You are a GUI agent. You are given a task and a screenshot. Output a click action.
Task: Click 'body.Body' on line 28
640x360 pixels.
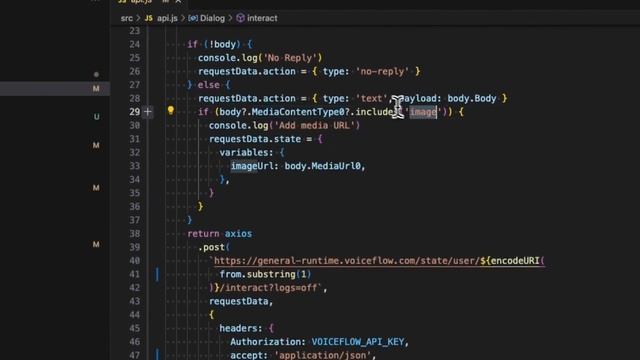click(472, 98)
